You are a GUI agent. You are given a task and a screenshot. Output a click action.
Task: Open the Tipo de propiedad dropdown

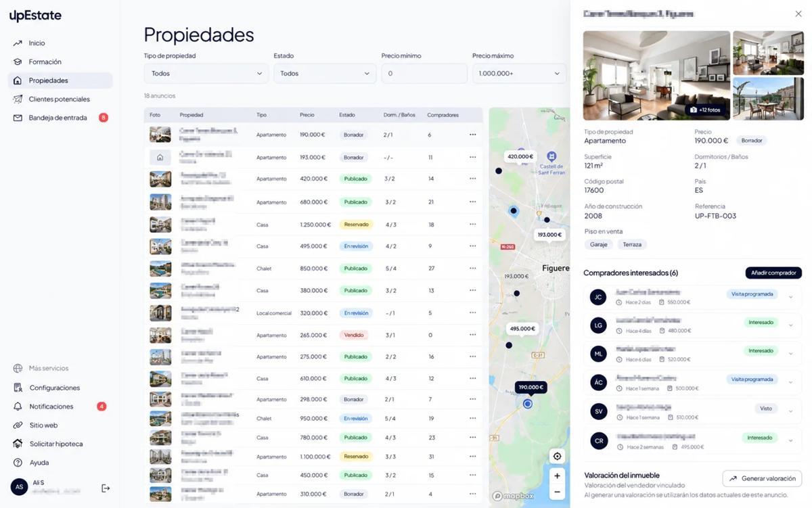coord(206,73)
